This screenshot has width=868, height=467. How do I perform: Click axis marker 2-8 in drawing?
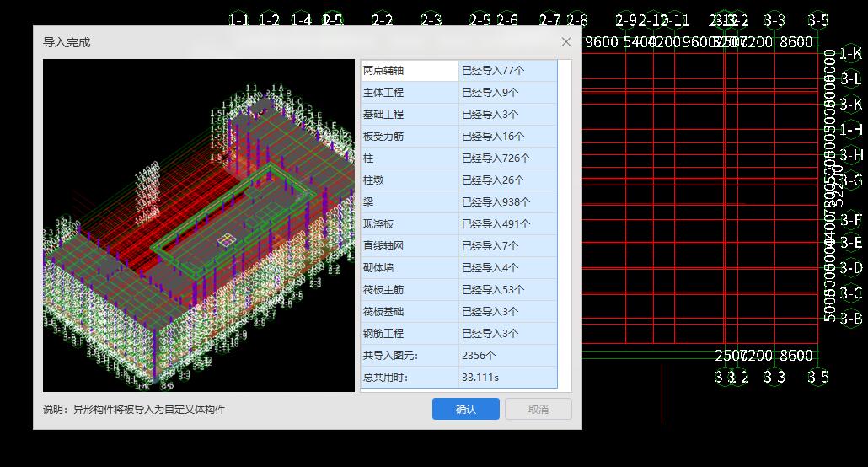click(576, 20)
